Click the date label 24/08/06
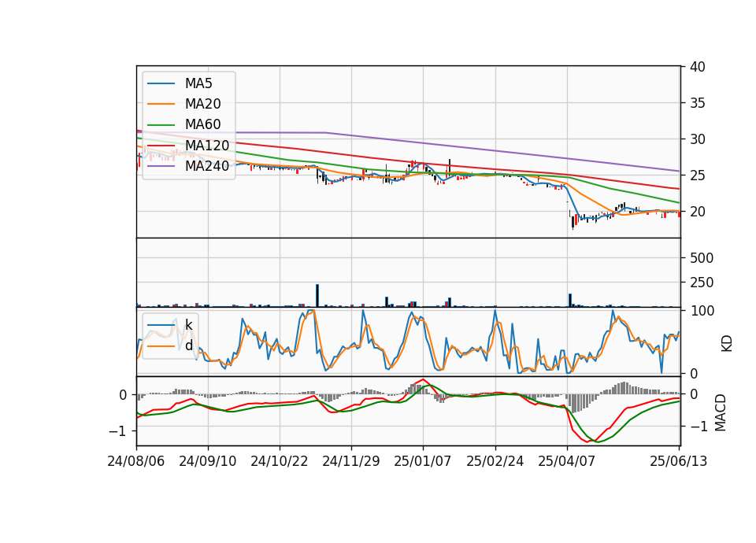Viewport: 756px width, 543px height. pyautogui.click(x=136, y=461)
